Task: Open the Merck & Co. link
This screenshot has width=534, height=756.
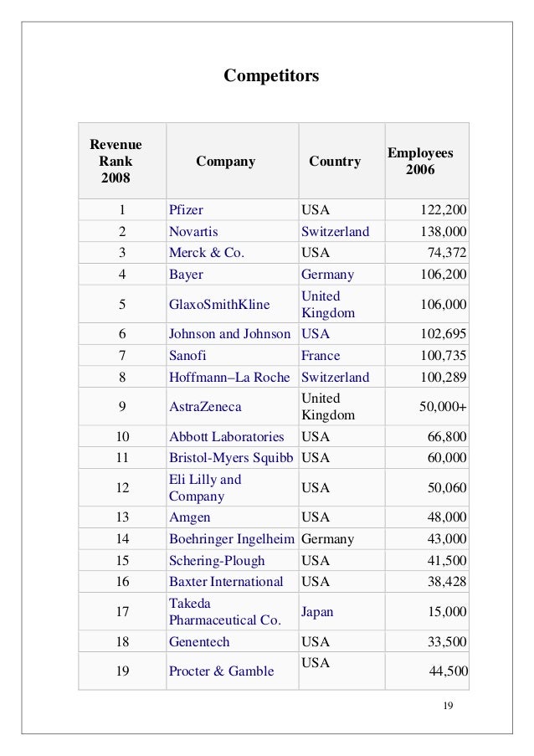Action: [x=207, y=252]
